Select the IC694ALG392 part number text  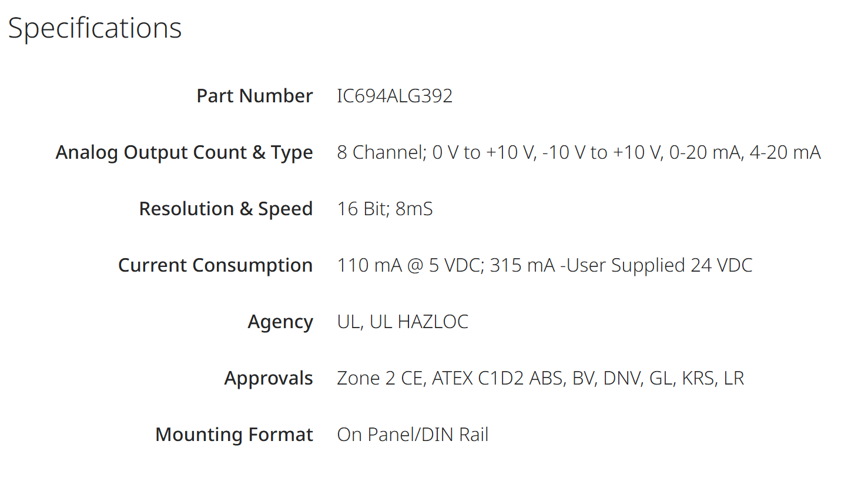tap(395, 96)
